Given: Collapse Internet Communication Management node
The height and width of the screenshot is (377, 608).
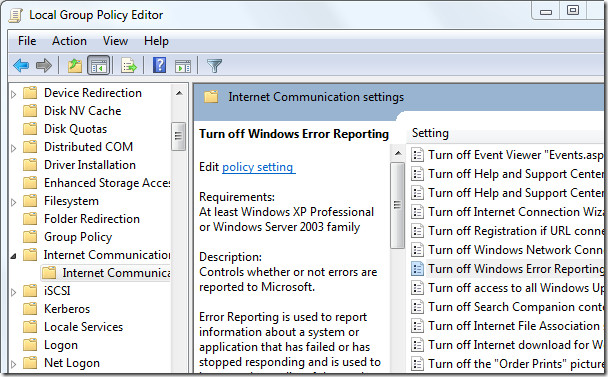Looking at the screenshot, I should [x=14, y=256].
